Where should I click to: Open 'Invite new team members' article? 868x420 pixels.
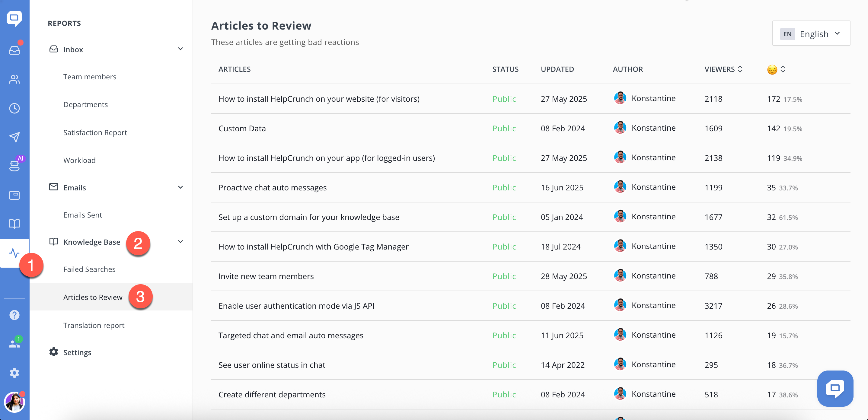click(266, 276)
